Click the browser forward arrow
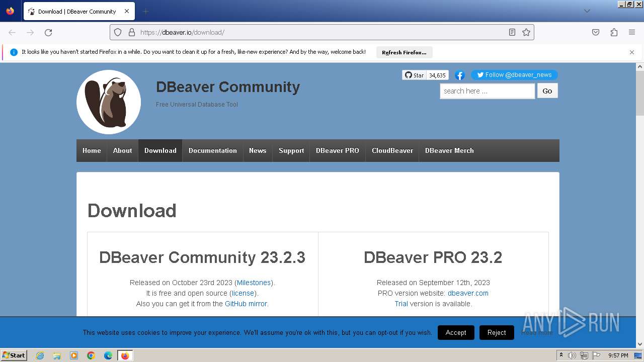 click(30, 32)
